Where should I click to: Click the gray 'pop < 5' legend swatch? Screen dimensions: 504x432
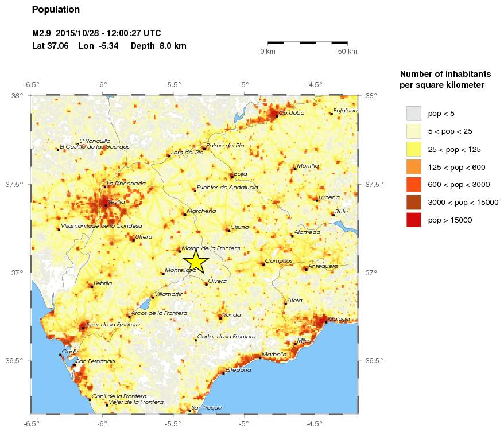point(413,113)
